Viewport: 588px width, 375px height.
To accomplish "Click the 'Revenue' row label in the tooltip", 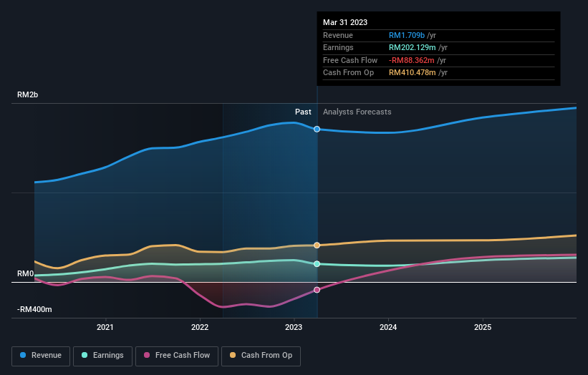I will coord(338,35).
